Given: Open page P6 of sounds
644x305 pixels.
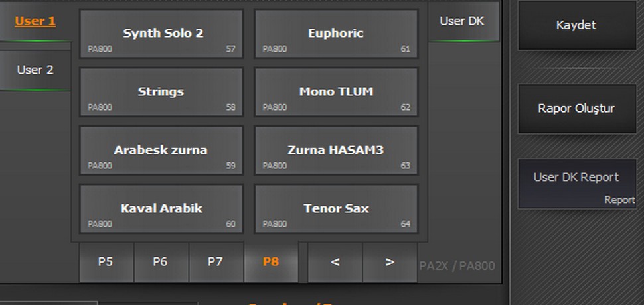Looking at the screenshot, I should tap(160, 262).
